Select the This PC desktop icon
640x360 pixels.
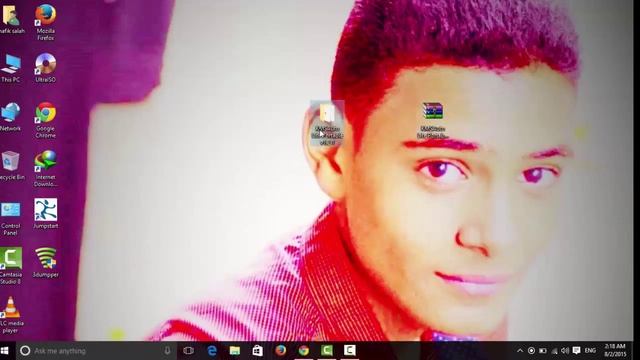(11, 68)
